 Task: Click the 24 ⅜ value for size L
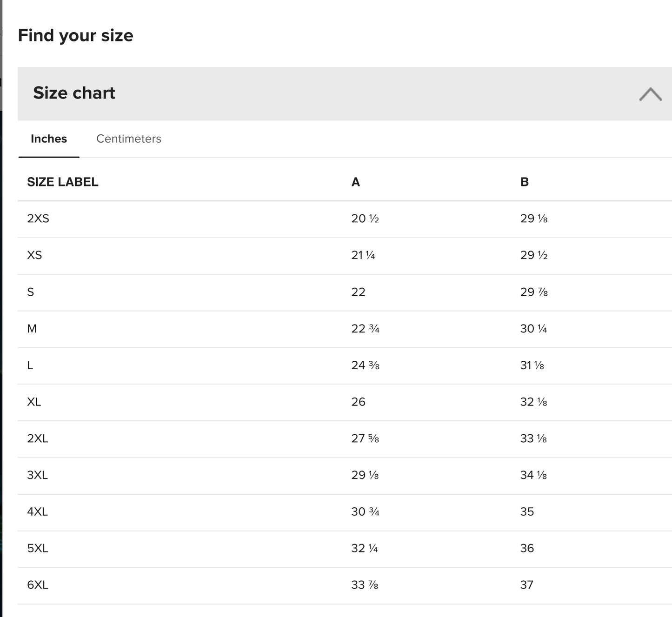[366, 365]
